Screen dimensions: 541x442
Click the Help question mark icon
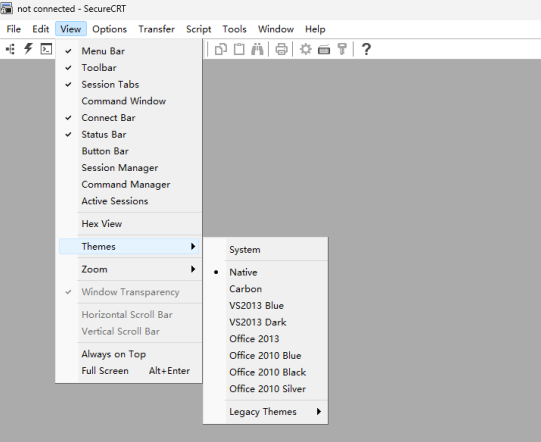point(366,49)
